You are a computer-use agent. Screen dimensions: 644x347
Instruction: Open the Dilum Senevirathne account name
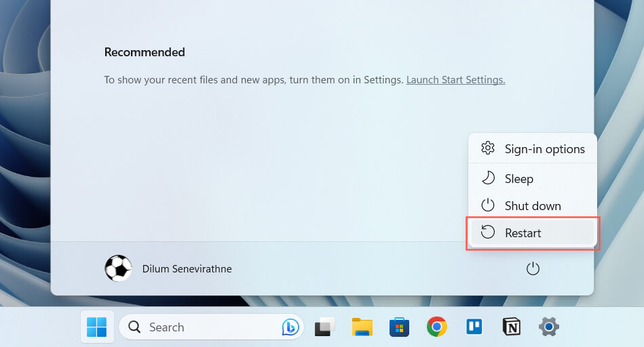[x=187, y=269]
